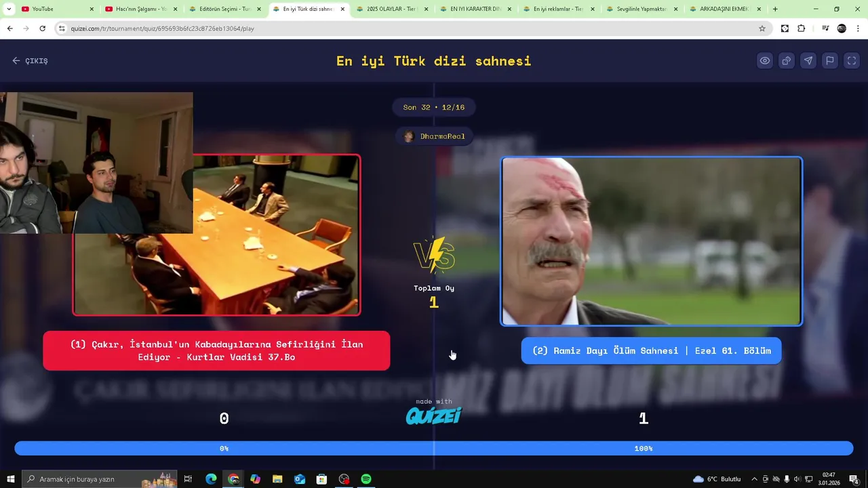Image resolution: width=868 pixels, height=488 pixels.
Task: Open Task View from taskbar
Action: click(189, 479)
